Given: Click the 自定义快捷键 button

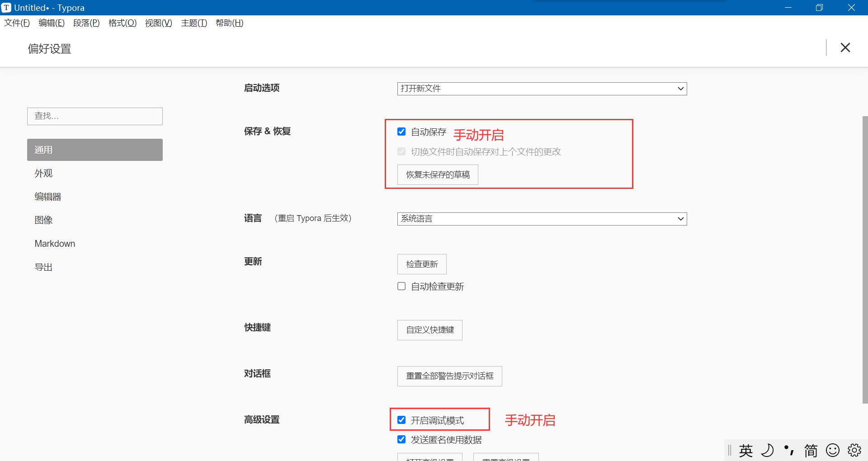Looking at the screenshot, I should 430,330.
